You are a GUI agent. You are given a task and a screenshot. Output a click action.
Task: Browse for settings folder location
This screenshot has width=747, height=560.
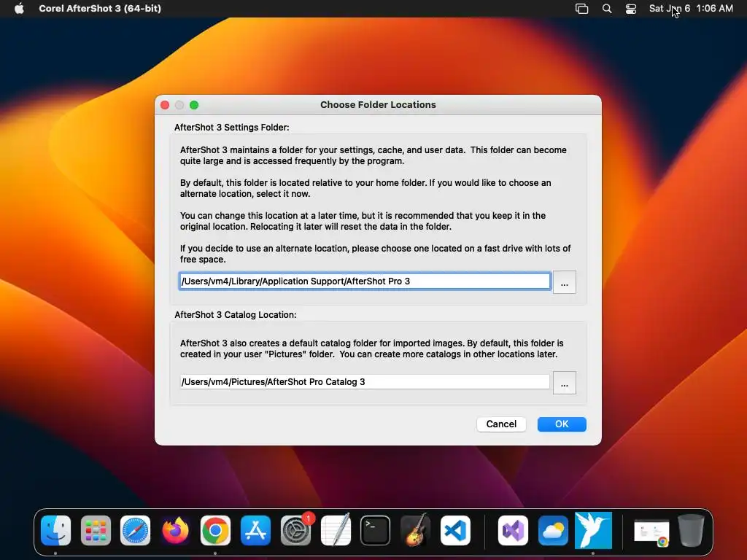tap(565, 282)
